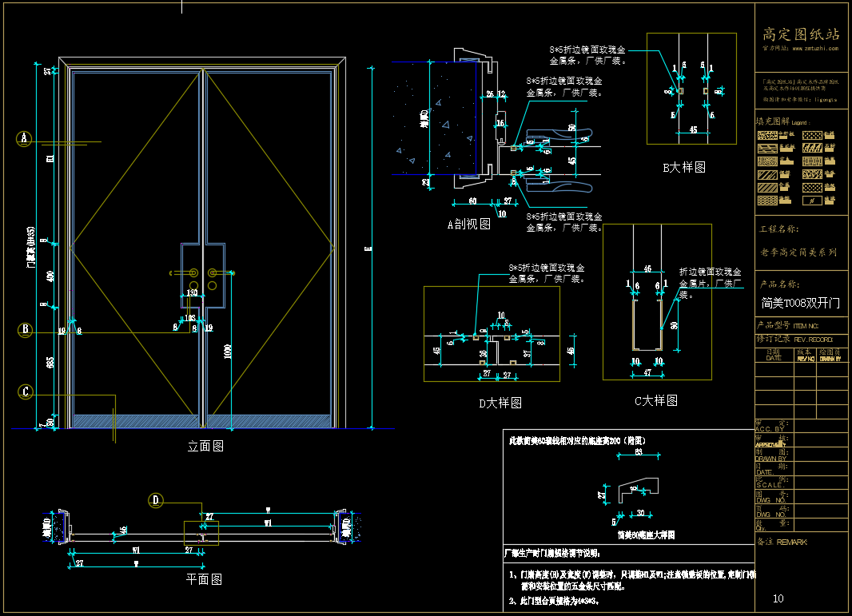Select the detail marker B circle
The height and width of the screenshot is (616, 852).
click(x=25, y=328)
